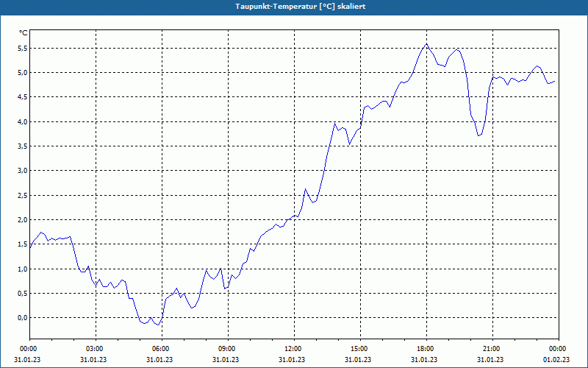Click the chart title "Taupunkt-Temperatur [°C] skaliert"
The image size is (588, 368).
[301, 7]
